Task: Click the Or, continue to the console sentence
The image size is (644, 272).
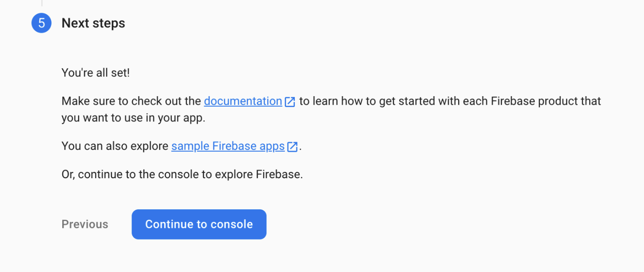Action: click(x=182, y=175)
